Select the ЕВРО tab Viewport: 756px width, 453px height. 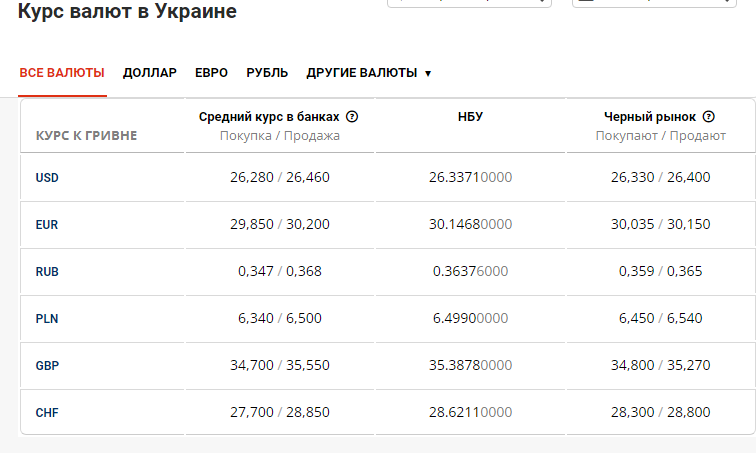(211, 73)
